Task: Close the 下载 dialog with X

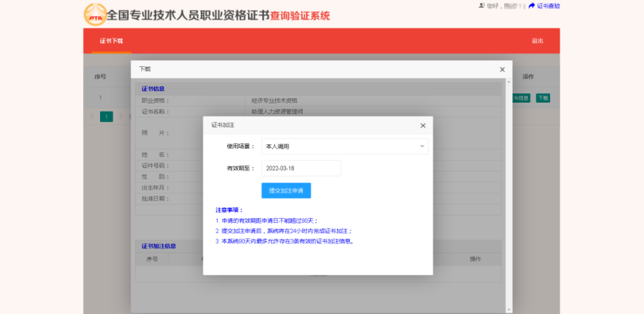Action: [x=502, y=70]
